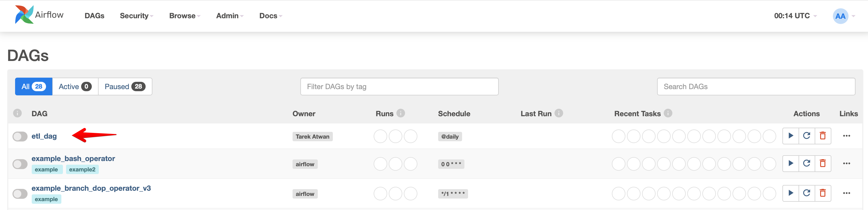Toggle example_bash_operator pause switch
Image resolution: width=868 pixels, height=210 pixels.
tap(20, 164)
